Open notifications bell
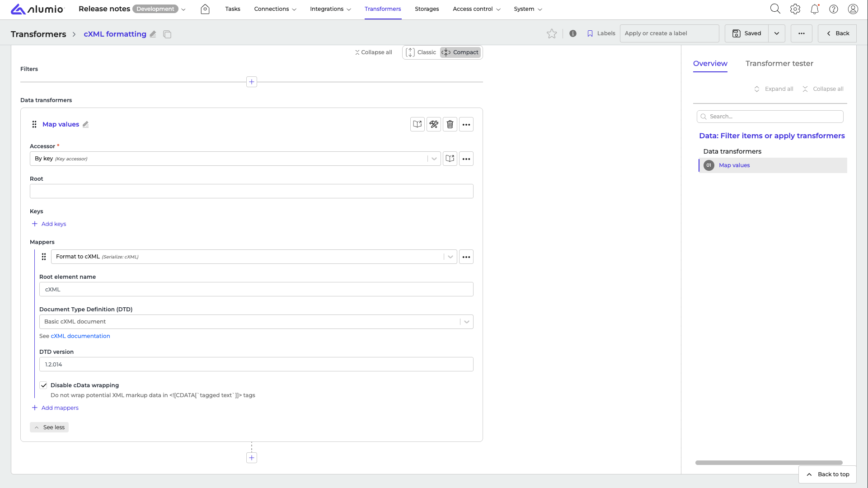 point(815,9)
